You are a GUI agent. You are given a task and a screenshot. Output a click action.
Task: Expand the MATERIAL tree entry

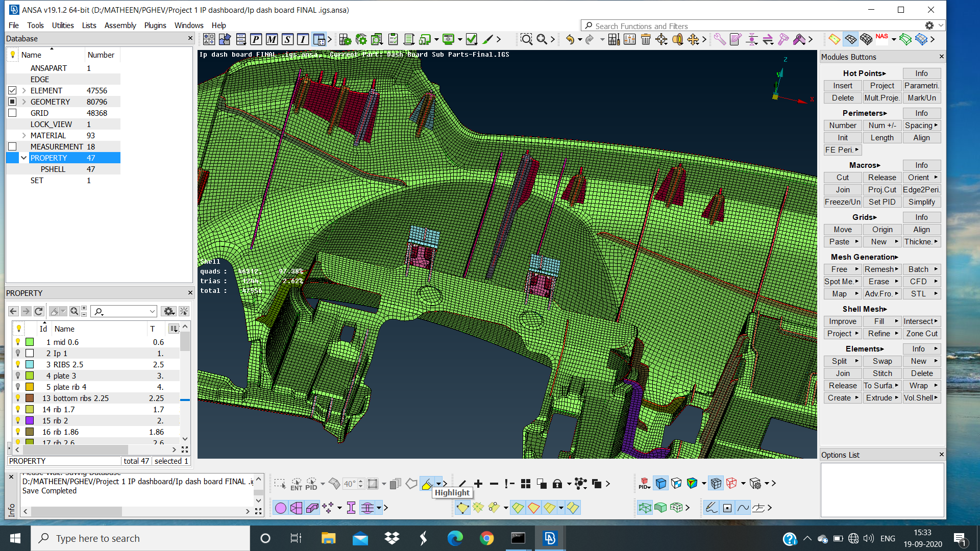[23, 135]
